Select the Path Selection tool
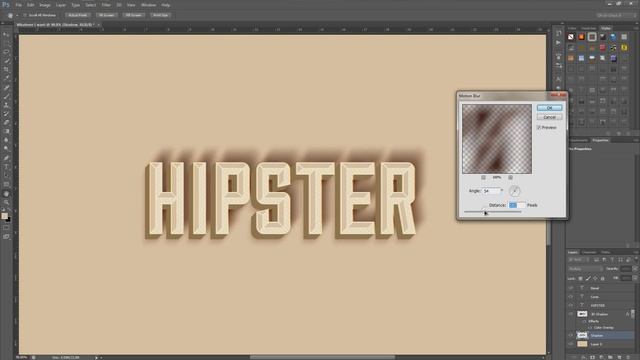The width and height of the screenshot is (640, 360). 6,176
